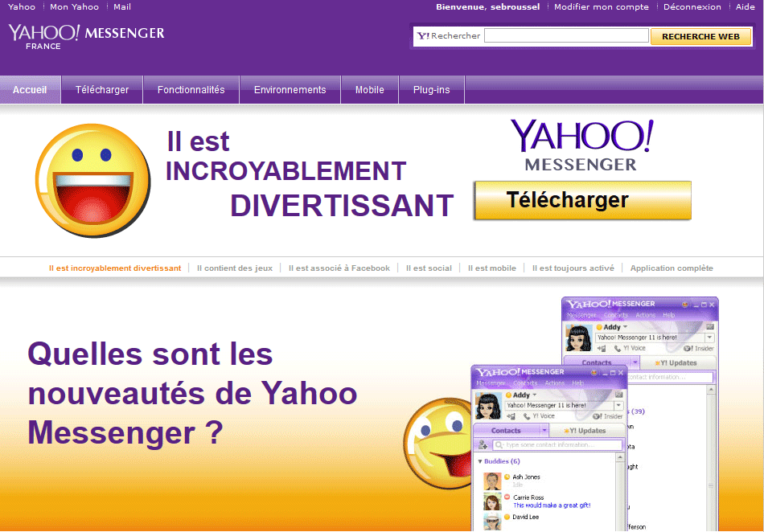
Task: Click the SMS phone icon in back Messenger window
Action: tap(602, 349)
